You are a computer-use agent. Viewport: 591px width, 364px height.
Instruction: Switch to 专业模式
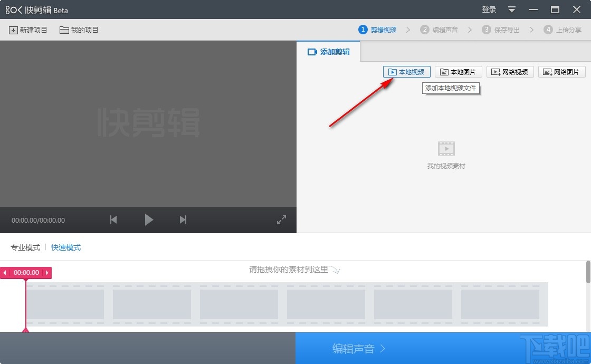(x=25, y=247)
